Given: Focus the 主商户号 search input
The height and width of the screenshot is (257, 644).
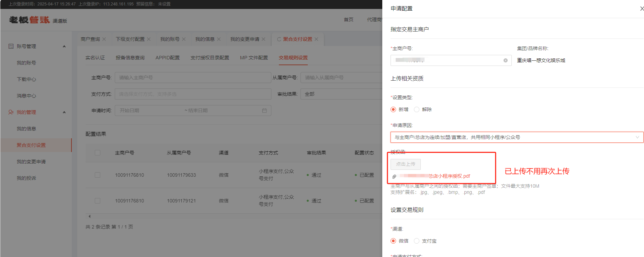Looking at the screenshot, I should pyautogui.click(x=193, y=78).
